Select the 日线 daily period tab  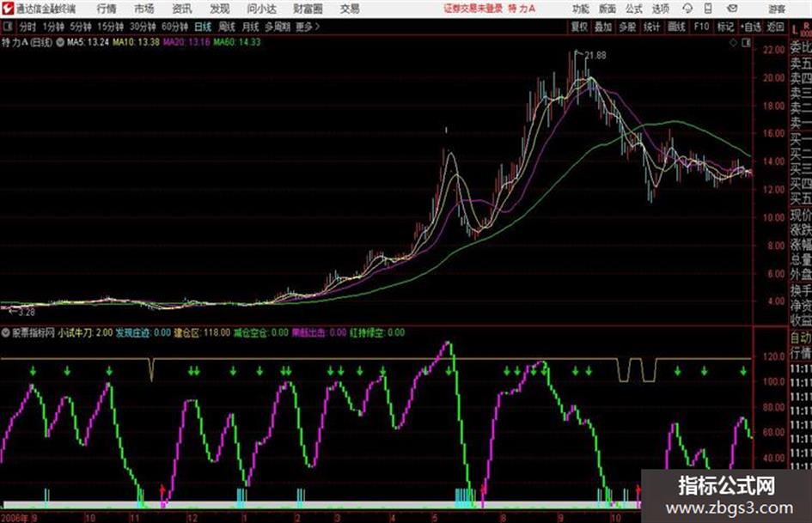[x=203, y=27]
